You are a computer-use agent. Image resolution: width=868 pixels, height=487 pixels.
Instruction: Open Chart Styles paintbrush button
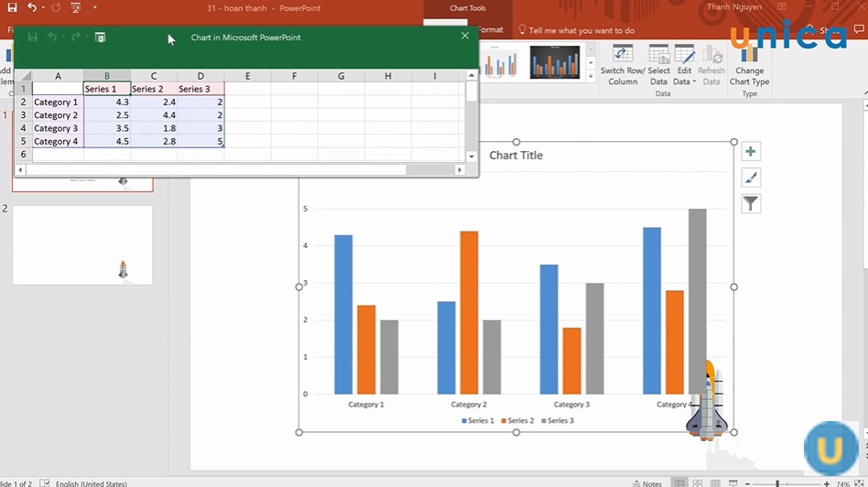click(751, 178)
